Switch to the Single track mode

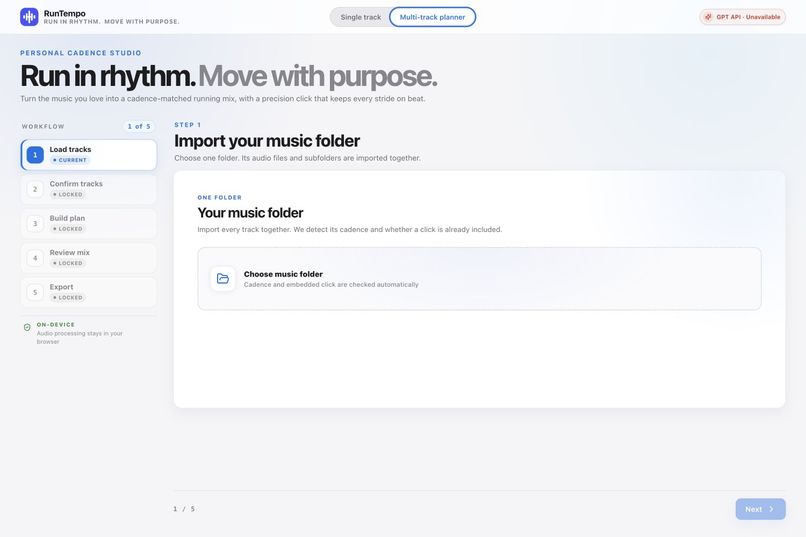point(360,17)
